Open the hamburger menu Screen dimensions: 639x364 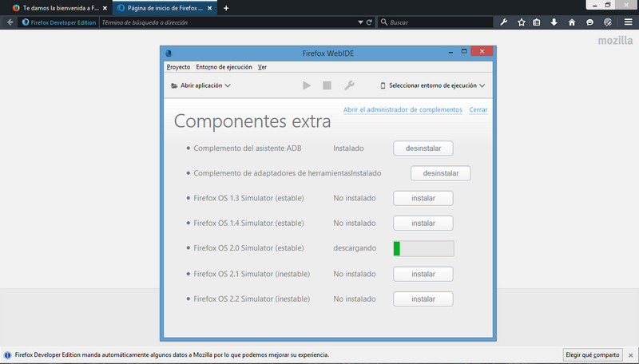(x=629, y=22)
